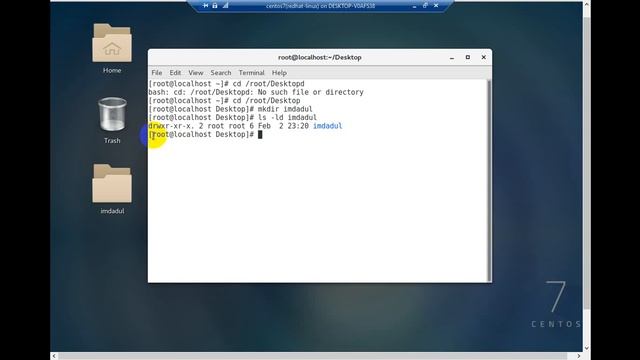The width and height of the screenshot is (640, 360).
Task: Open the File menu in terminal
Action: point(157,73)
